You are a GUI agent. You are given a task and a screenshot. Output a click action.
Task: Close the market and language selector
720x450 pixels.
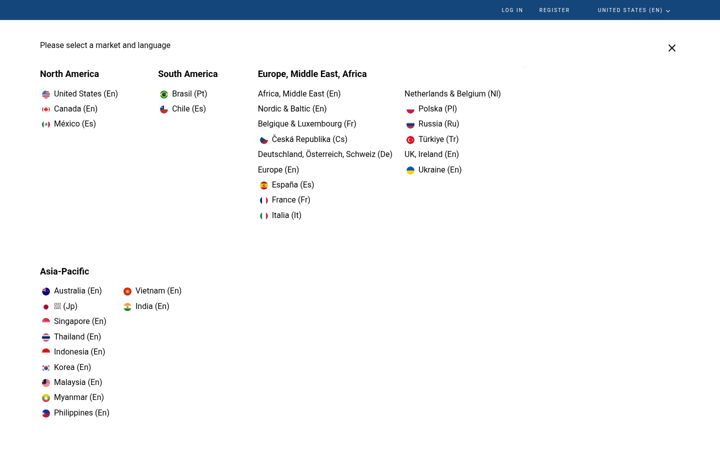pos(672,48)
